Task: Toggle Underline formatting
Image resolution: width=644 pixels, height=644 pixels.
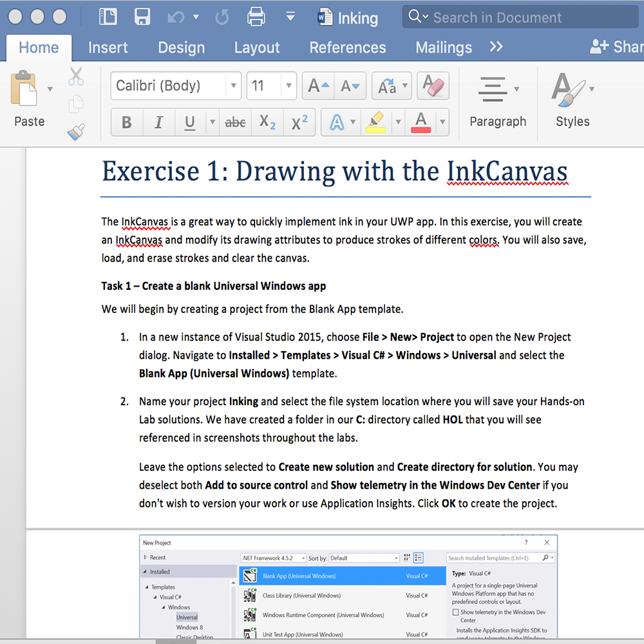Action: (x=190, y=122)
